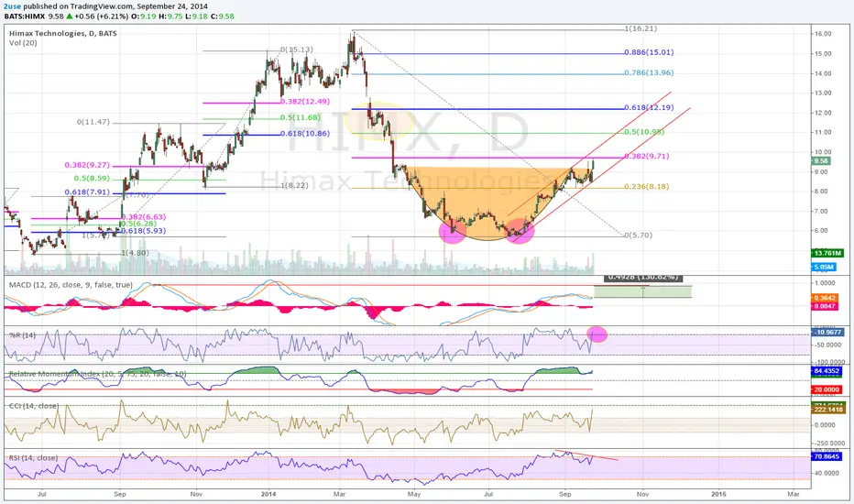This screenshot has height=504, width=854.
Task: Click the +0.56 (+6.21%) change value
Action: point(102,16)
